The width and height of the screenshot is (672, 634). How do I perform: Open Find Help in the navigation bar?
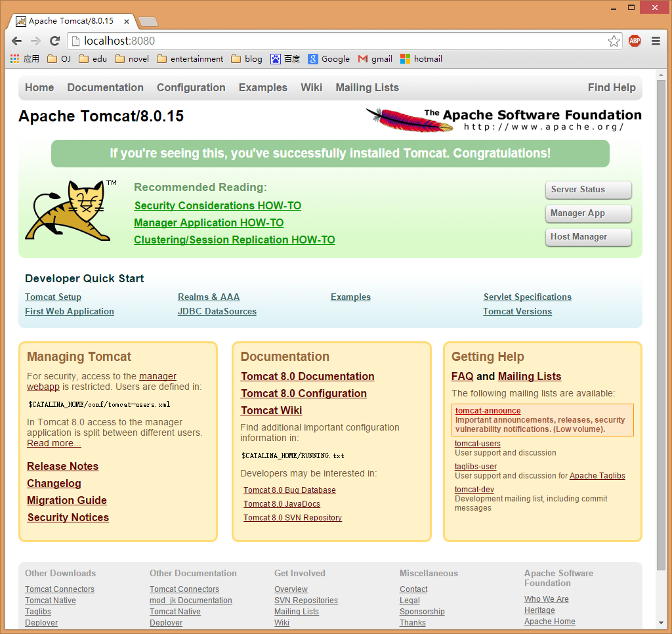612,87
